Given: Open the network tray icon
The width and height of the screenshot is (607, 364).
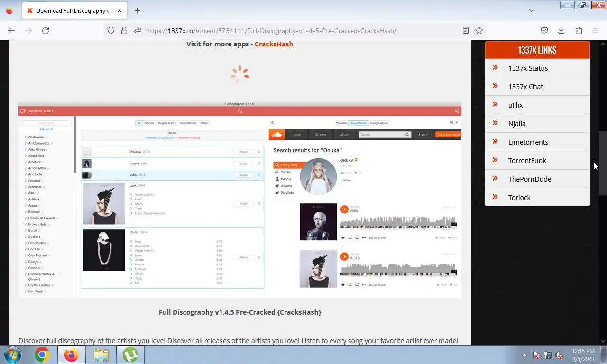Looking at the screenshot, I should coord(548,355).
